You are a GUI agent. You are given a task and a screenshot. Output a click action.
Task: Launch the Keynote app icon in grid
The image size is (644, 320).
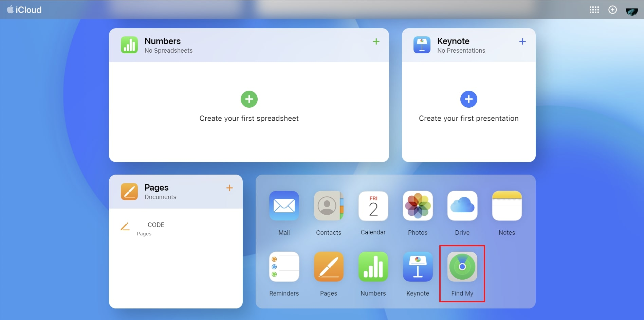[x=418, y=267]
